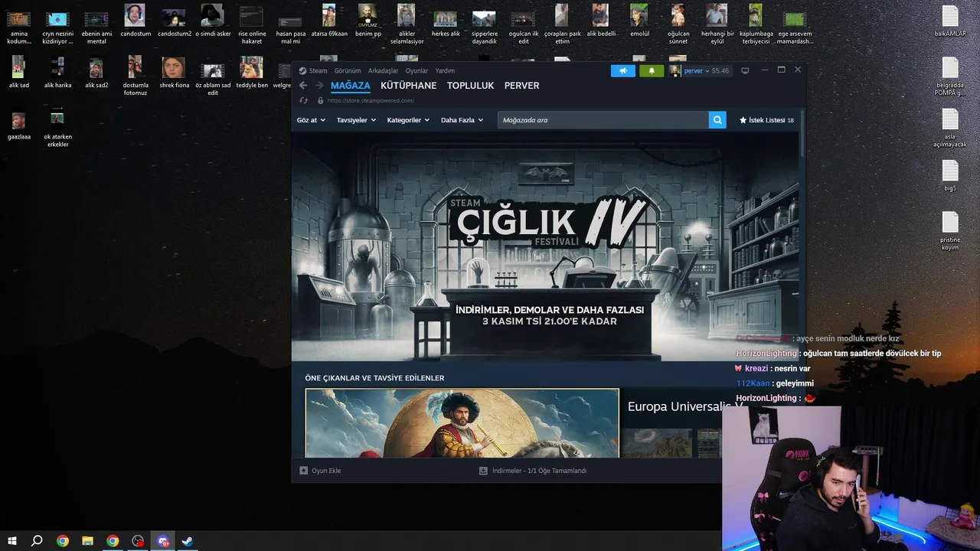Open the Steam menu

pyautogui.click(x=318, y=70)
